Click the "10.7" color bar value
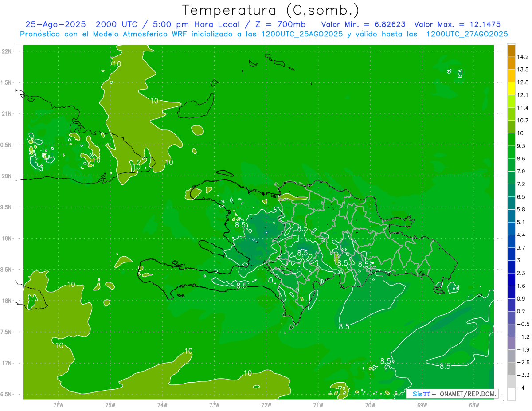 [523, 121]
